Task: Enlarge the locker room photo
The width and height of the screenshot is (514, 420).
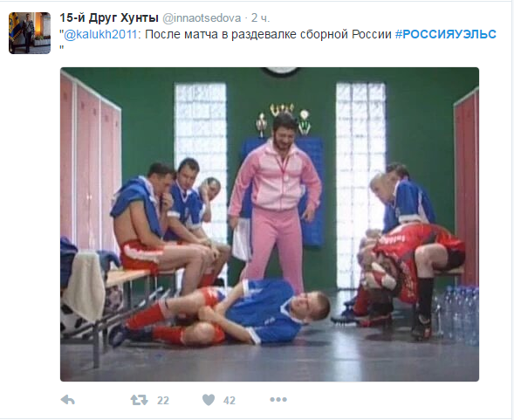Action: [x=270, y=224]
